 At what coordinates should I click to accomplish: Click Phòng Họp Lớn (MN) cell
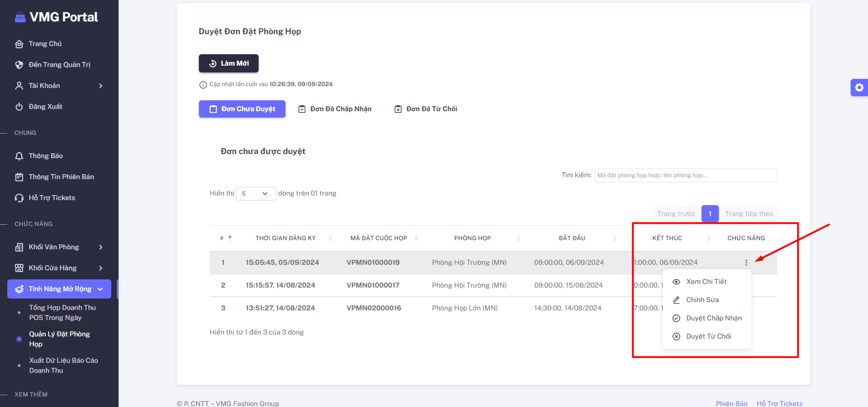pyautogui.click(x=465, y=308)
